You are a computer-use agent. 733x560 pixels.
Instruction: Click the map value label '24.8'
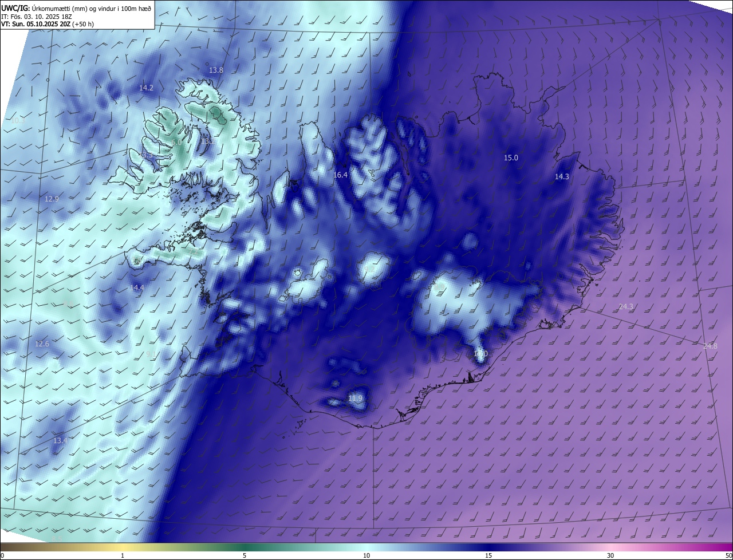pos(710,346)
